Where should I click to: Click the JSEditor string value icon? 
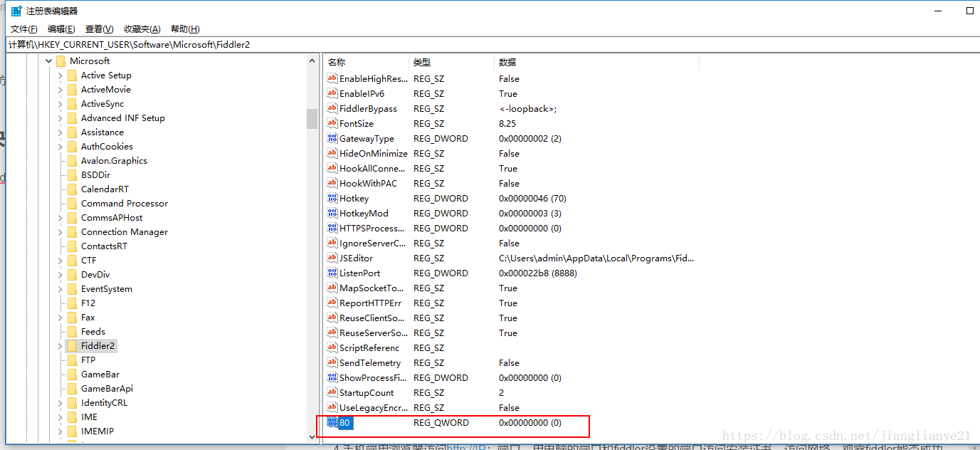(x=332, y=258)
